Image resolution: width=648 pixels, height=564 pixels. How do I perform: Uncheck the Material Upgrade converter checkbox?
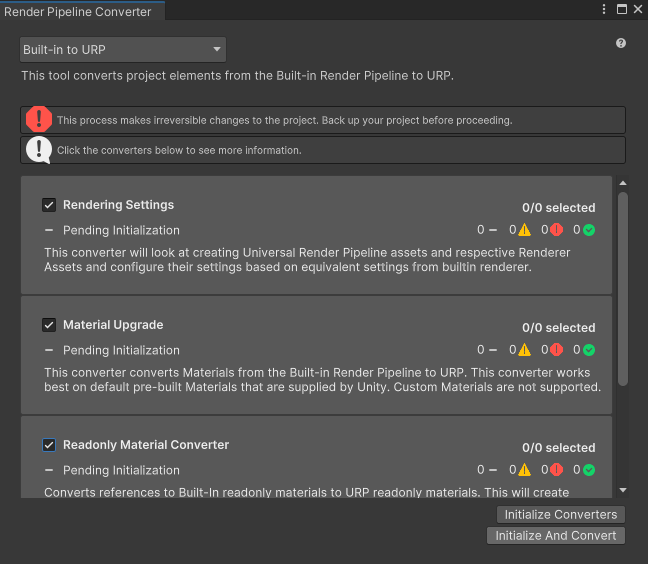point(49,325)
